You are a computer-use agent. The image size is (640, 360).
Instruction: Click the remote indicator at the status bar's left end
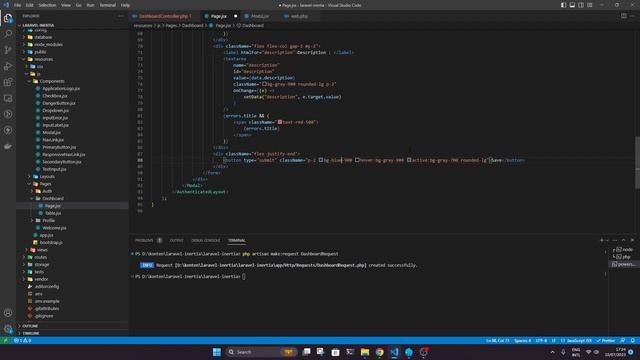(x=5, y=340)
